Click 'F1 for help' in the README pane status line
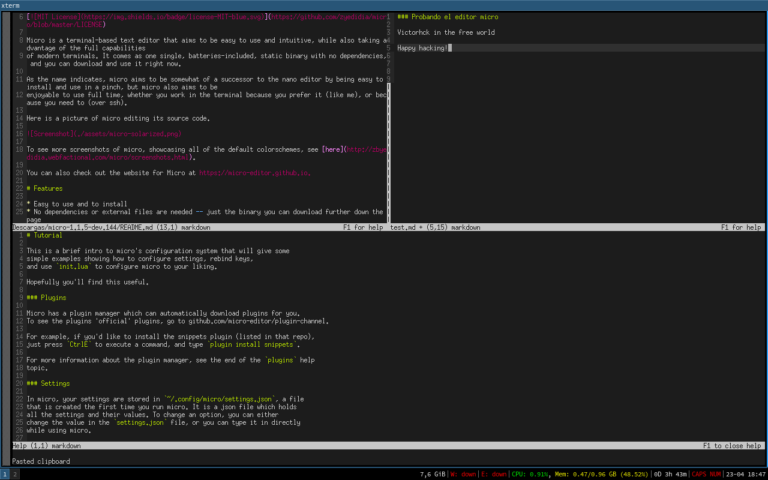The width and height of the screenshot is (768, 480). (x=363, y=228)
